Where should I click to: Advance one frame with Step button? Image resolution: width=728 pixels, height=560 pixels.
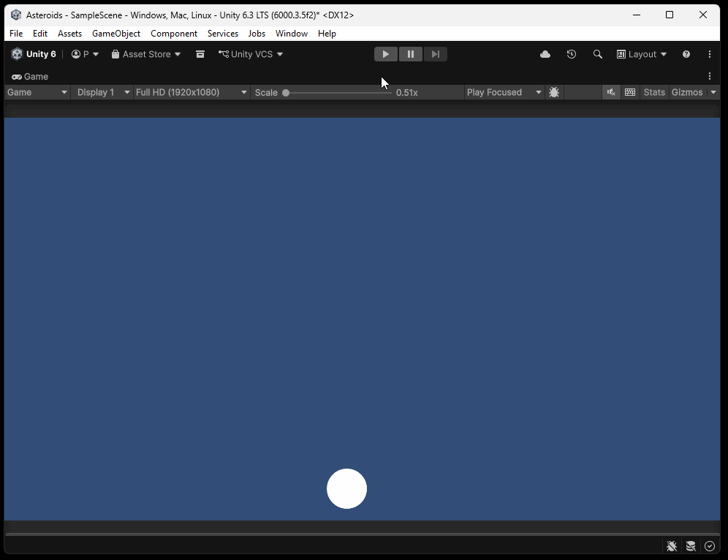pos(436,54)
